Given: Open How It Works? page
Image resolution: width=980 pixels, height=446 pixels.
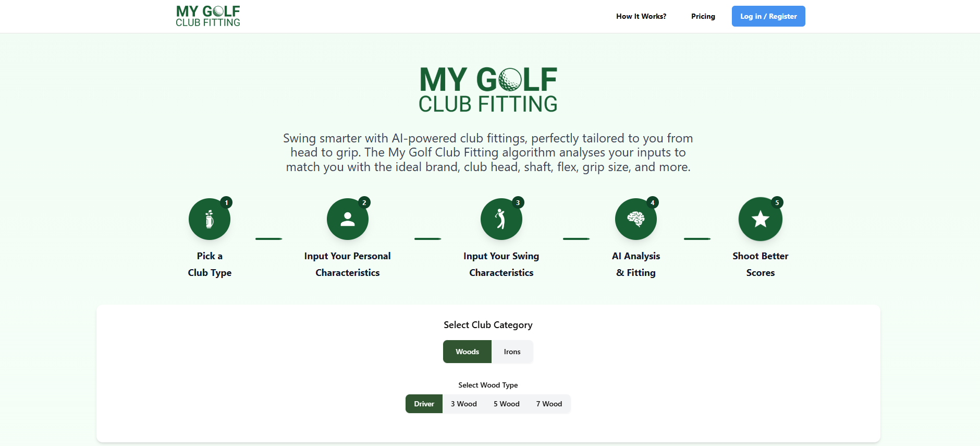Looking at the screenshot, I should tap(641, 16).
